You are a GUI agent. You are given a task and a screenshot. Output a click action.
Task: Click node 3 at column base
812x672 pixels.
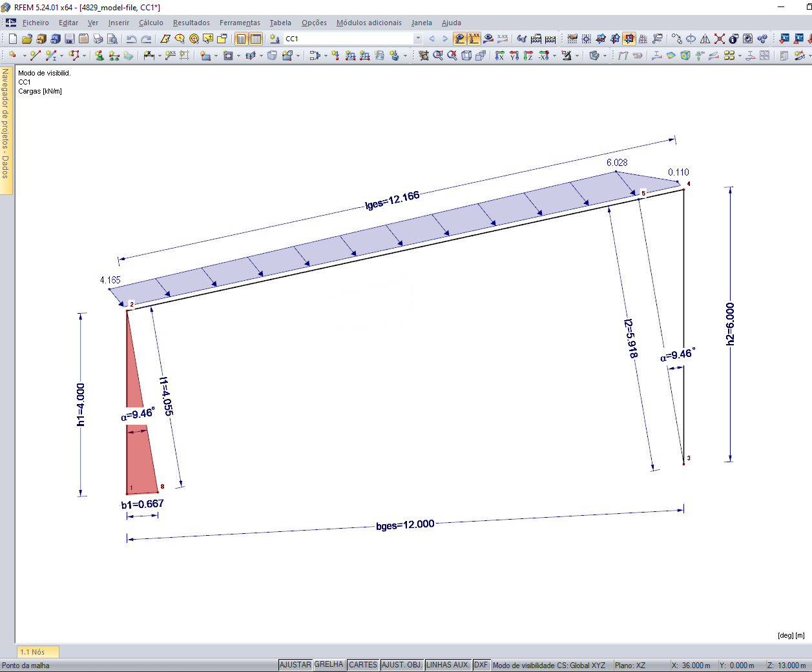pyautogui.click(x=684, y=463)
